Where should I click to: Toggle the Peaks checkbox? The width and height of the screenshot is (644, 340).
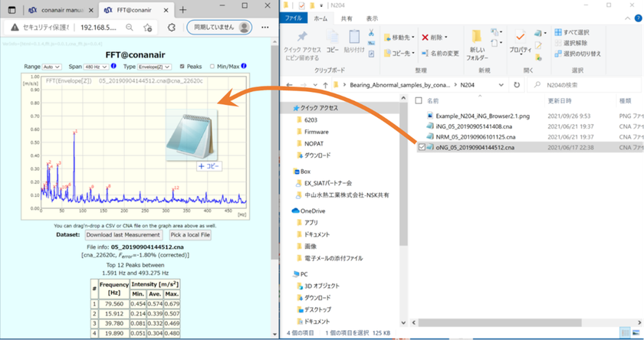[182, 67]
